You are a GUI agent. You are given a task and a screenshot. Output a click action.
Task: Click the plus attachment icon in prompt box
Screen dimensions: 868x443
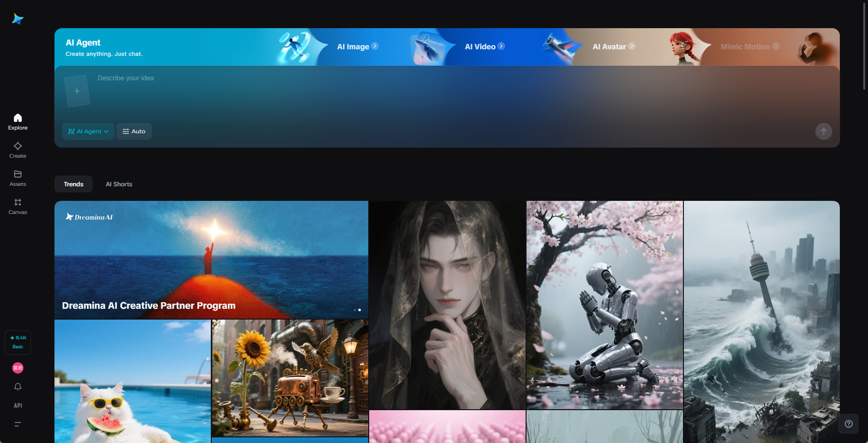[x=77, y=91]
